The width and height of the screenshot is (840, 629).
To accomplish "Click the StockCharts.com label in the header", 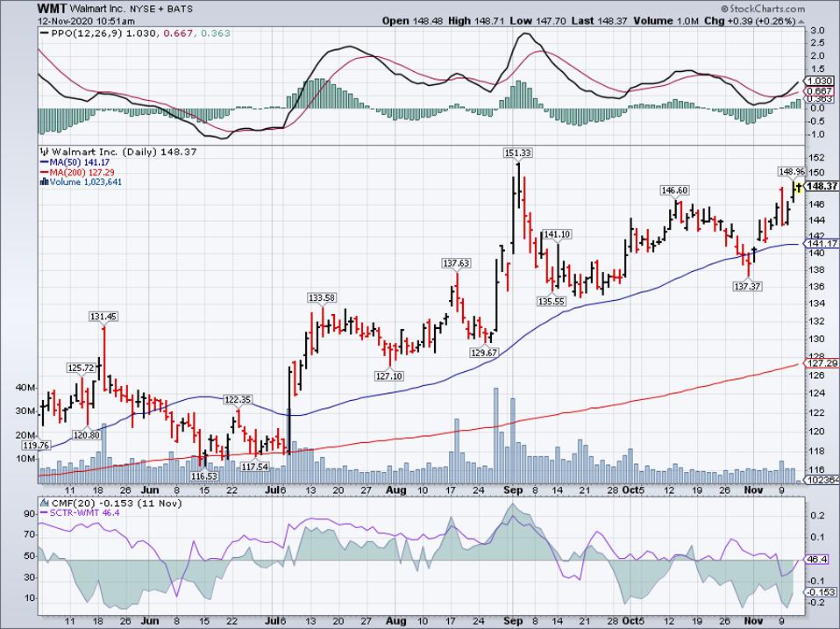I will pos(763,9).
